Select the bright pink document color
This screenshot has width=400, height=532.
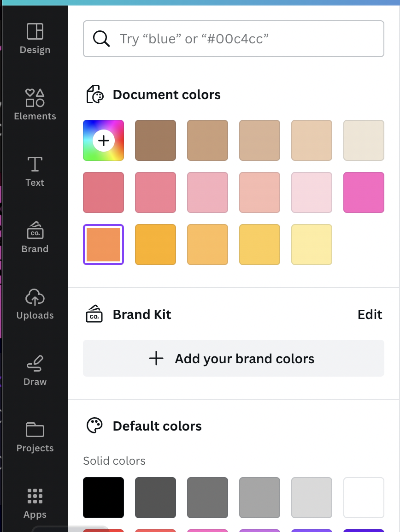[364, 192]
